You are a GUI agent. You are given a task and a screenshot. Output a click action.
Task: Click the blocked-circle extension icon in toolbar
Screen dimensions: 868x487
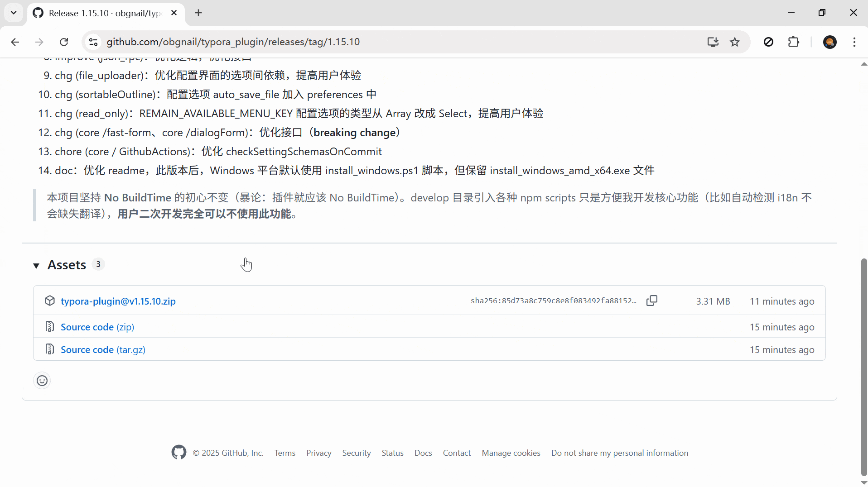769,42
